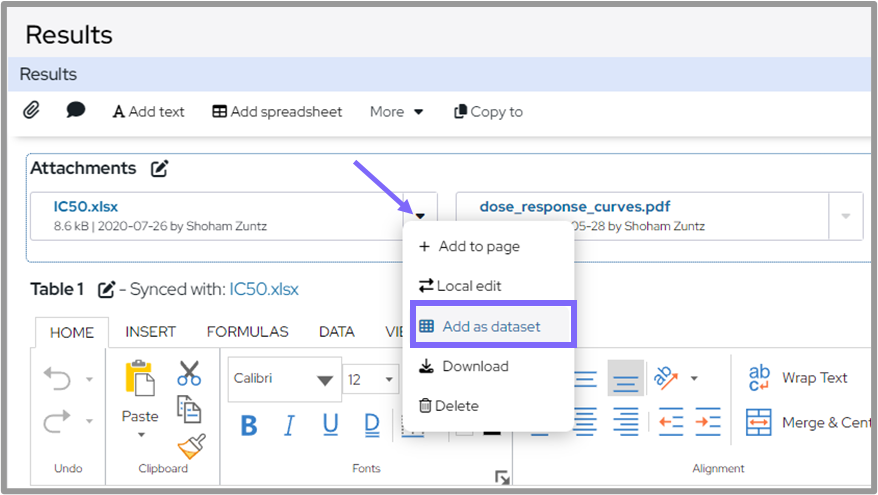Click the paperclip attachment icon
Image resolution: width=878 pixels, height=495 pixels.
point(31,111)
